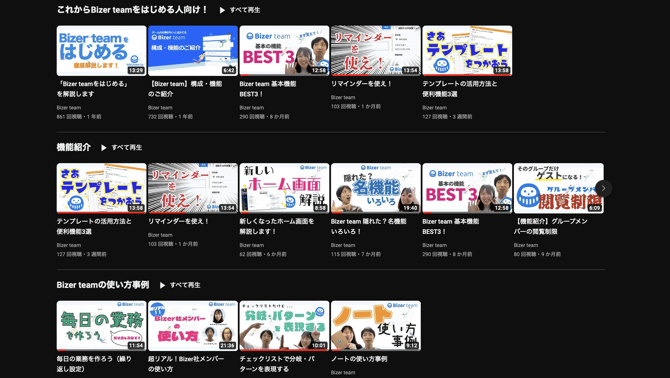The image size is (670, 378).
Task: Click the 62 回視聴・6 か月前 text
Action: pos(263,254)
